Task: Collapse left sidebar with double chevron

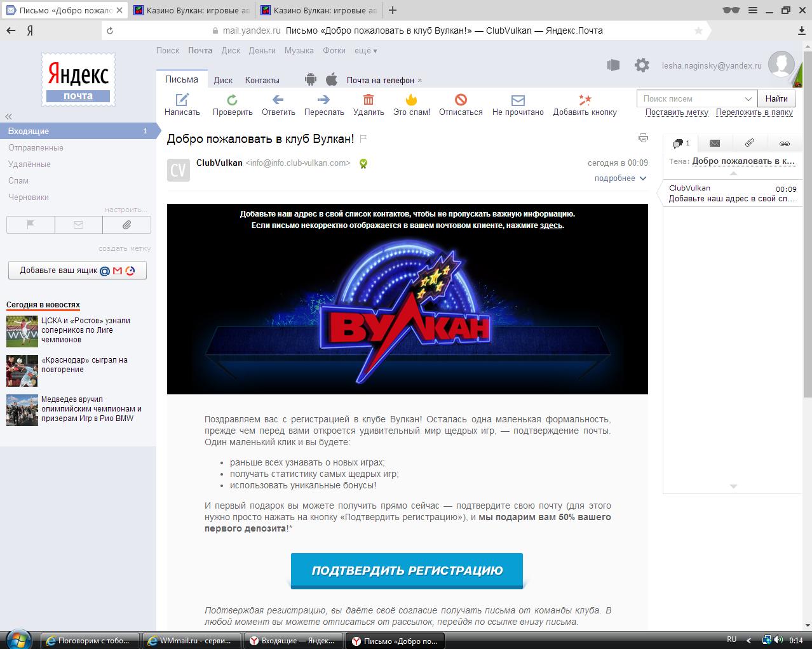Action: pos(9,117)
